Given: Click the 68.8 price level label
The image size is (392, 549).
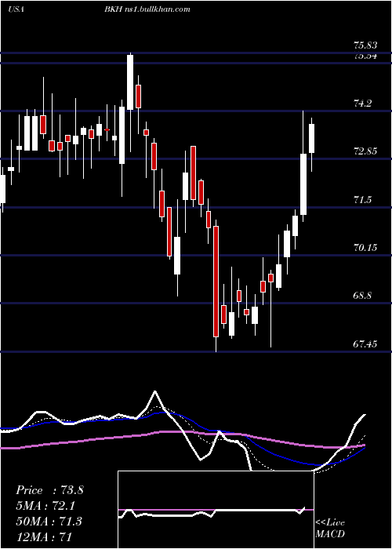Looking at the screenshot, I should tap(362, 296).
